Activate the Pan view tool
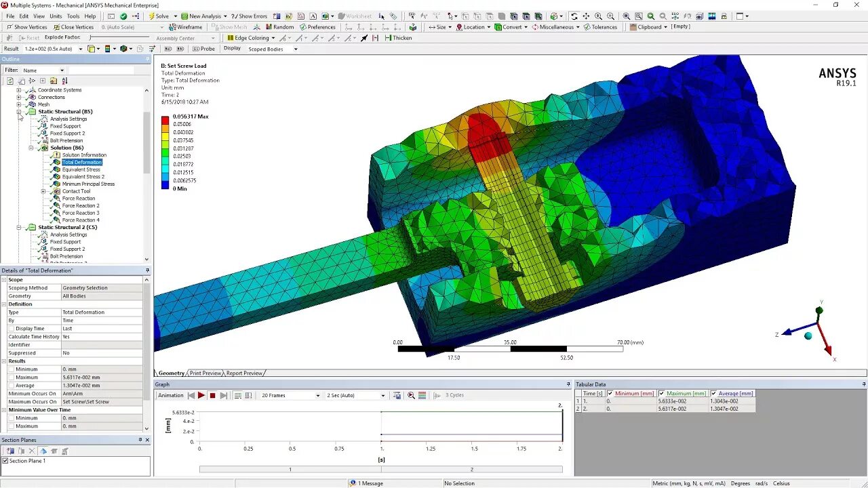Screen dimensions: 868x488 587,16
